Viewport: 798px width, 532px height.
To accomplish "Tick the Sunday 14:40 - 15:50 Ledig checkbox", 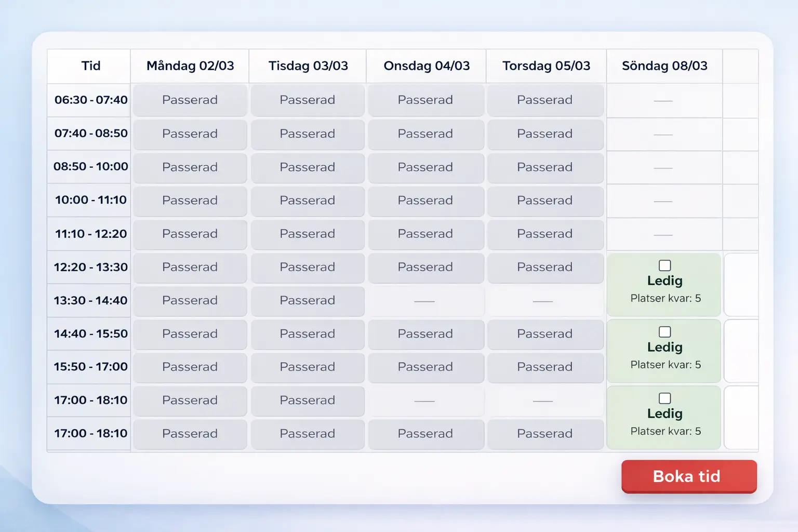I will coord(664,332).
